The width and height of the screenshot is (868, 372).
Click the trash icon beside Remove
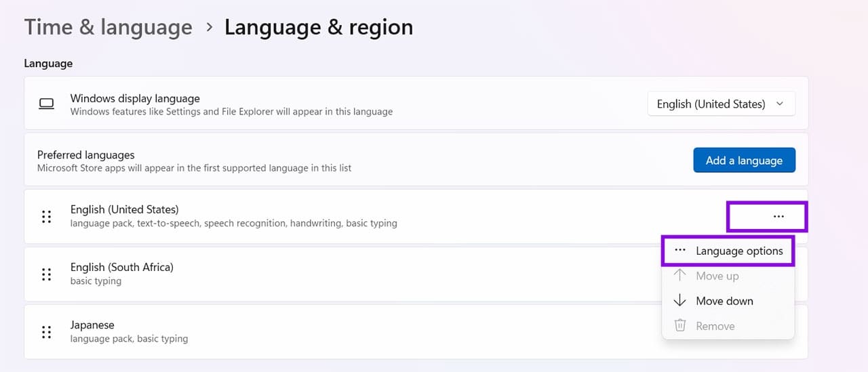[x=679, y=326]
